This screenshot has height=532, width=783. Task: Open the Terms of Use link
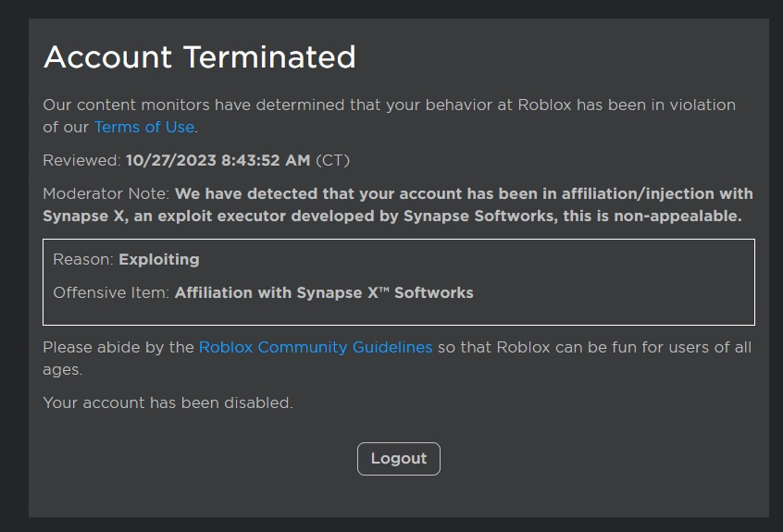coord(143,128)
